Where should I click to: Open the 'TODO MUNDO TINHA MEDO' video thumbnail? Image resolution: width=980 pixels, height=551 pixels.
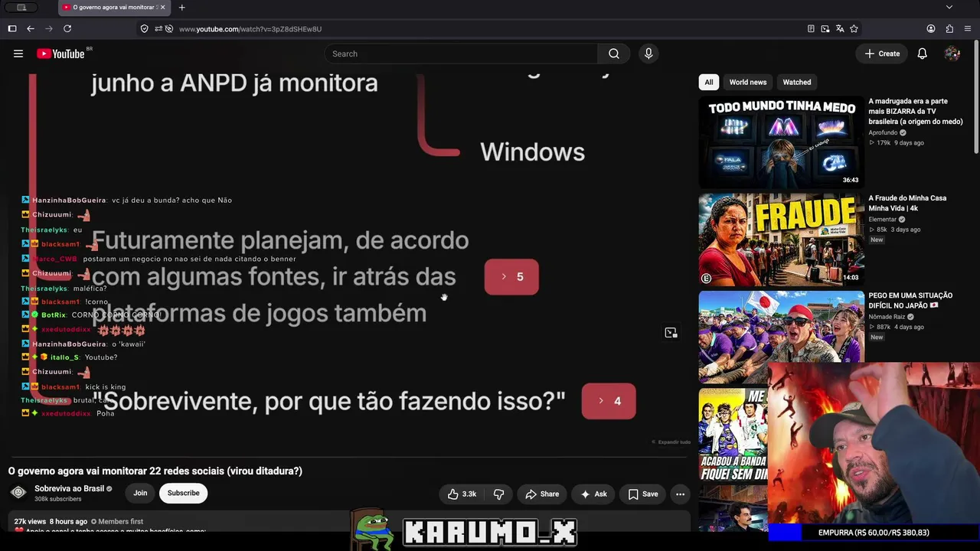pyautogui.click(x=781, y=142)
